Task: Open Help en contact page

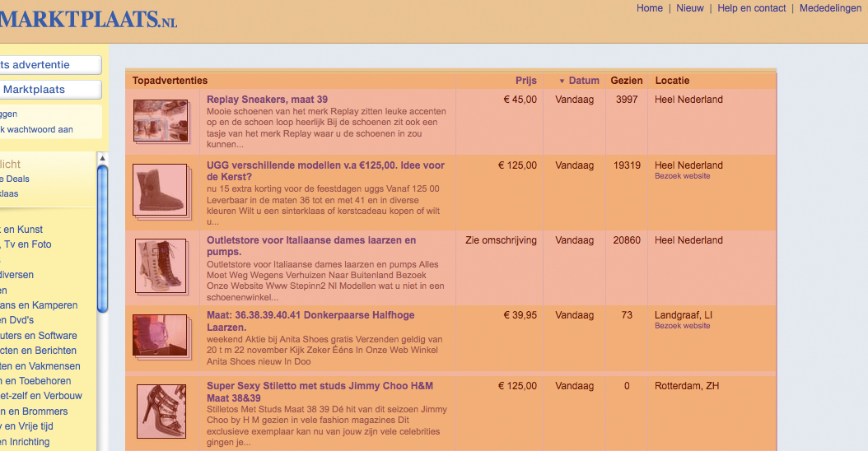Action: (x=751, y=8)
